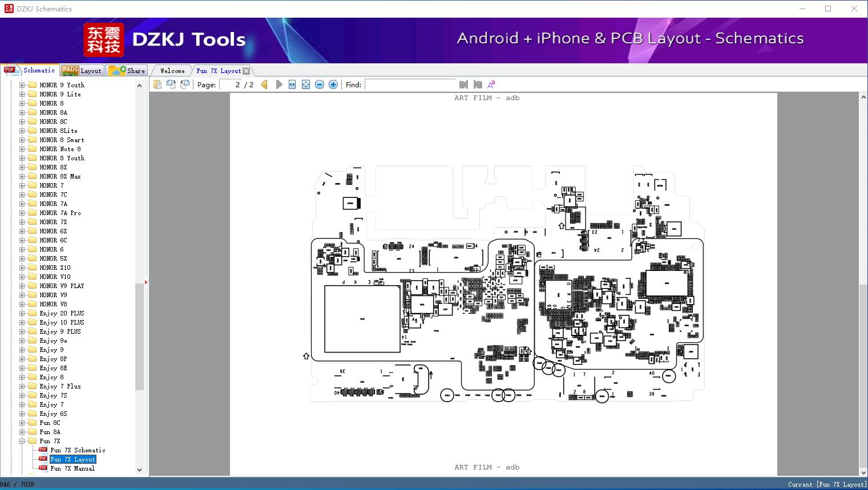
Task: Expand the HONOR 7X folder
Action: click(22, 222)
